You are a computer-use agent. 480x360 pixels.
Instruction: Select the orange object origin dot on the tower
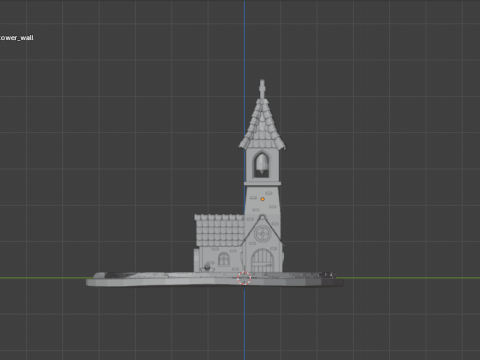click(x=263, y=199)
